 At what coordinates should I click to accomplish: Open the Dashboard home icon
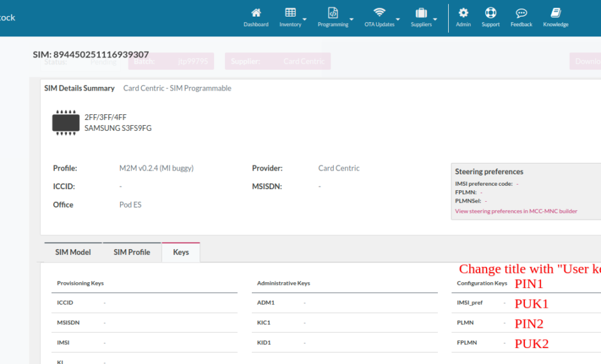(256, 13)
